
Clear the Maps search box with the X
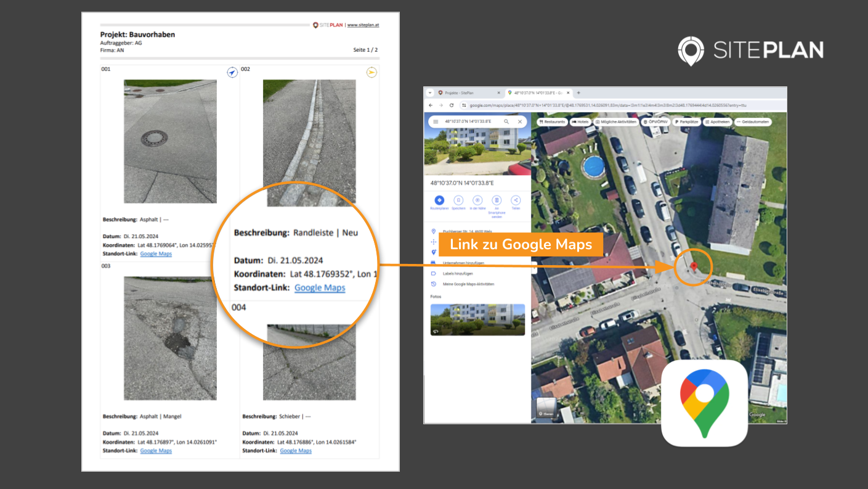pyautogui.click(x=520, y=121)
